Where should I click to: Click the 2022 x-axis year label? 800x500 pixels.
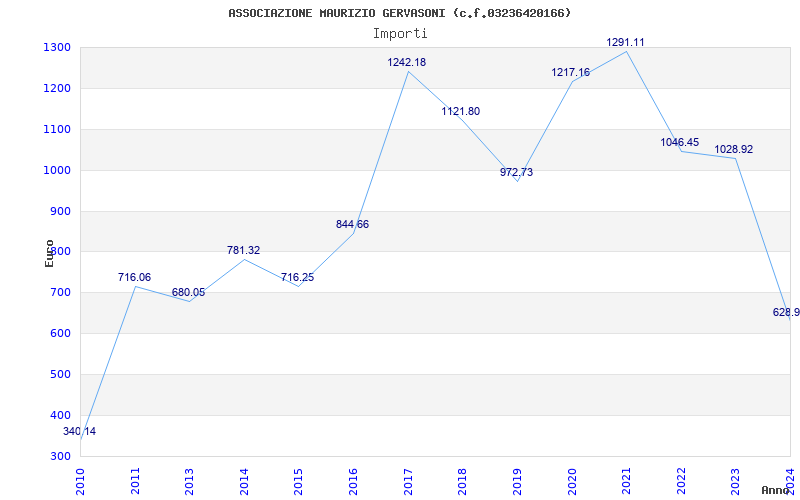point(681,482)
